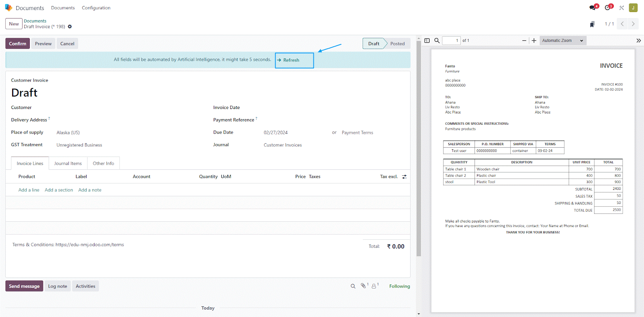Screen dimensions: 644x317
Task: Click the Refresh button in AI banner
Action: 294,60
